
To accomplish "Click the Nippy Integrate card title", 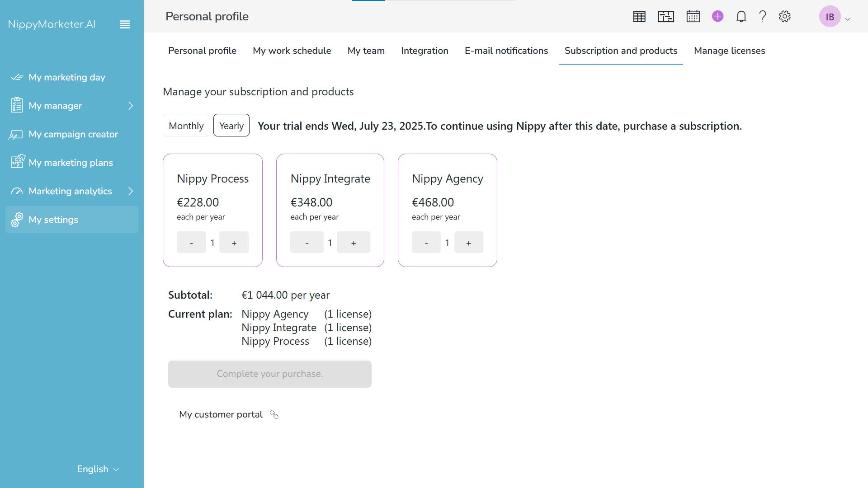I will pos(330,179).
